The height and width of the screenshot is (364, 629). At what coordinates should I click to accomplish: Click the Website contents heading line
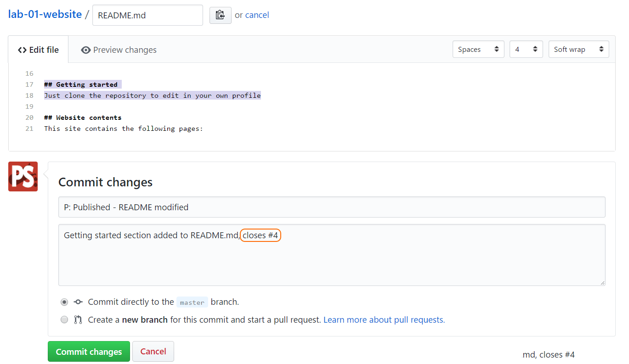click(83, 118)
